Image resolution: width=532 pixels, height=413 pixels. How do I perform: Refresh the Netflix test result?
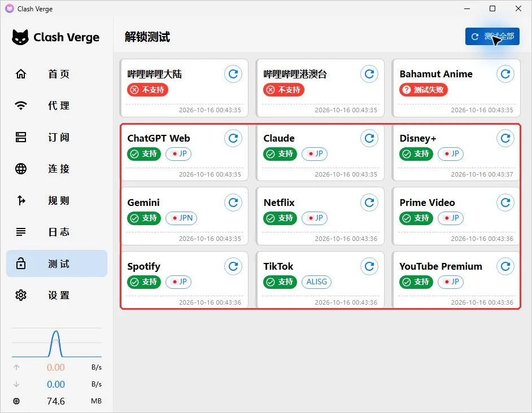click(369, 203)
